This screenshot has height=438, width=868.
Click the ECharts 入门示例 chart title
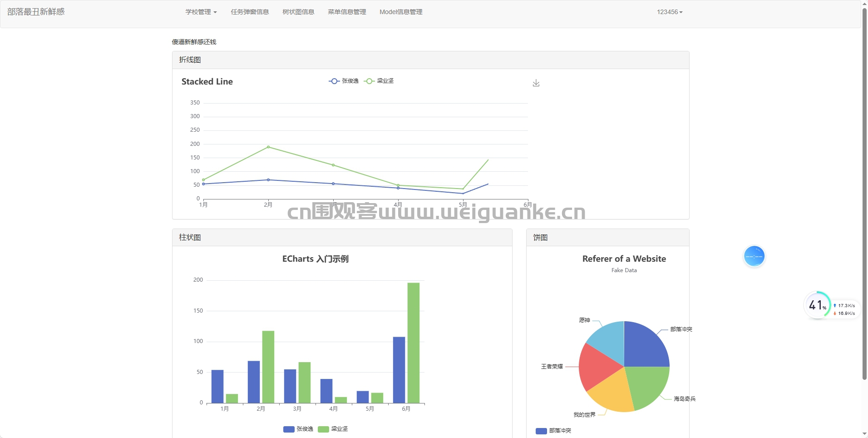[x=316, y=259]
